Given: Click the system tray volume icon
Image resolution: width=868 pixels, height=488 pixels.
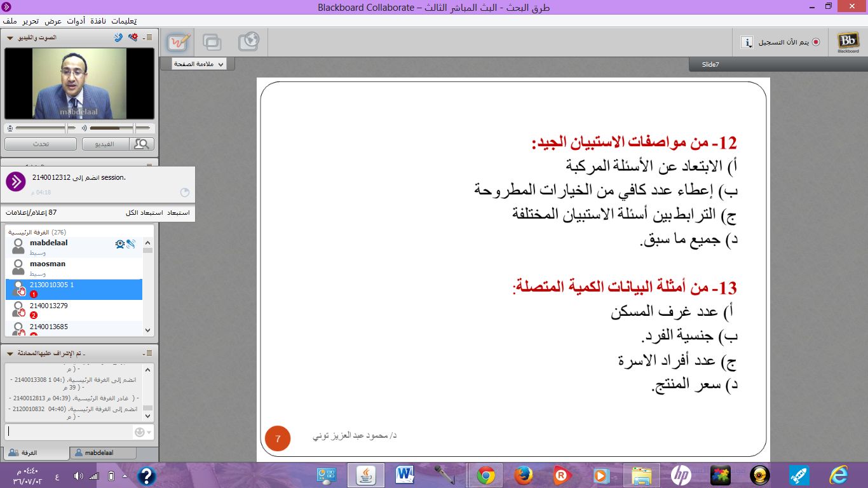Looking at the screenshot, I should pos(79,476).
